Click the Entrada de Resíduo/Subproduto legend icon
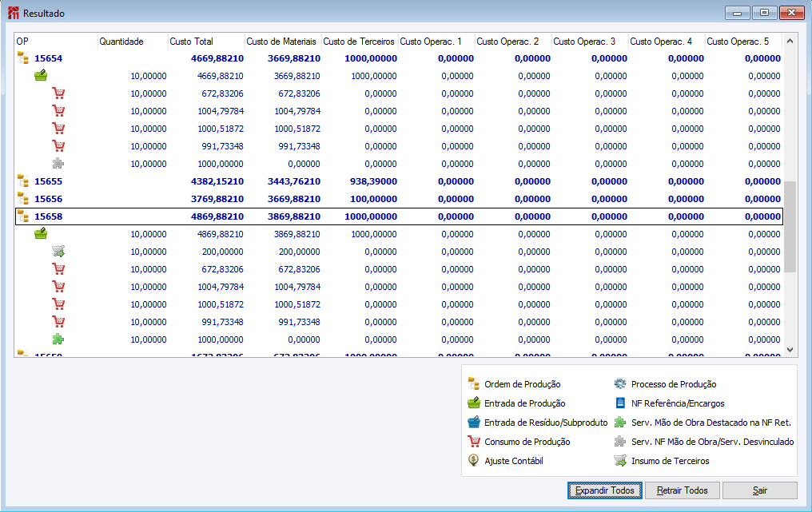The image size is (812, 512). point(473,422)
